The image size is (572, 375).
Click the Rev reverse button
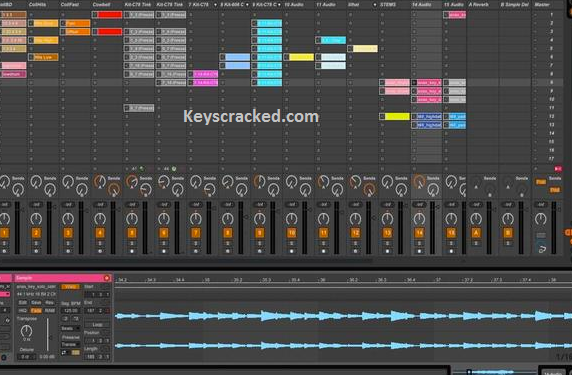point(49,302)
